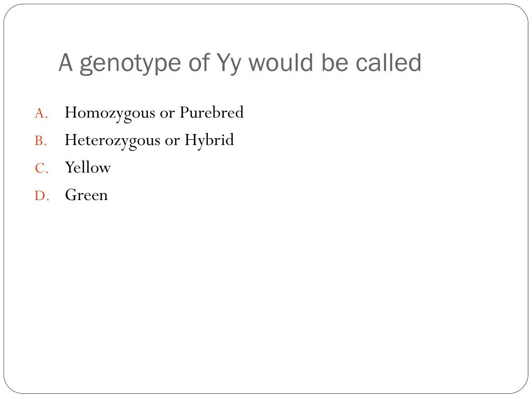The height and width of the screenshot is (399, 532).
Task: Click the orange letter A marker
Action: (x=42, y=113)
